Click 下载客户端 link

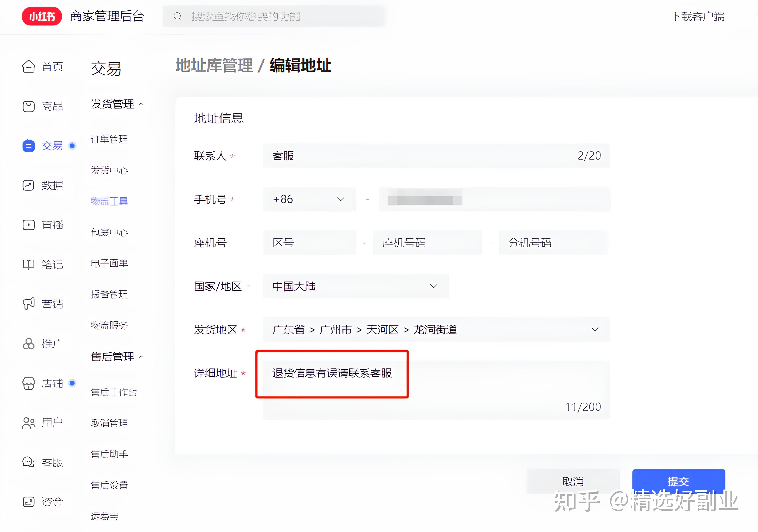point(697,16)
